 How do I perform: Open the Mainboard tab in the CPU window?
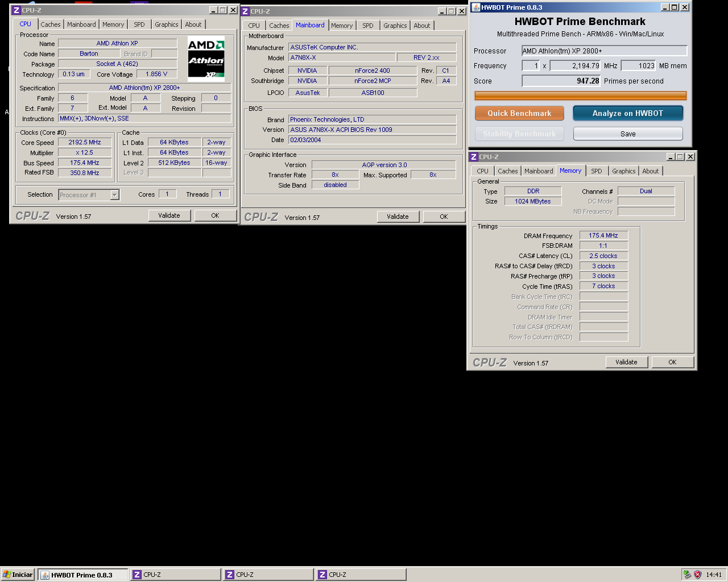click(x=81, y=24)
